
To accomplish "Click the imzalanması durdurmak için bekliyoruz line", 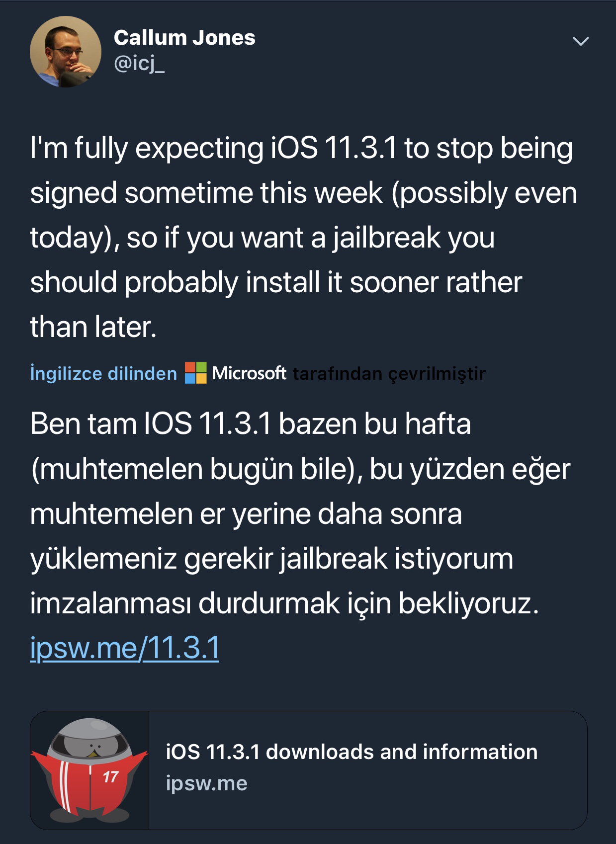I will click(284, 603).
